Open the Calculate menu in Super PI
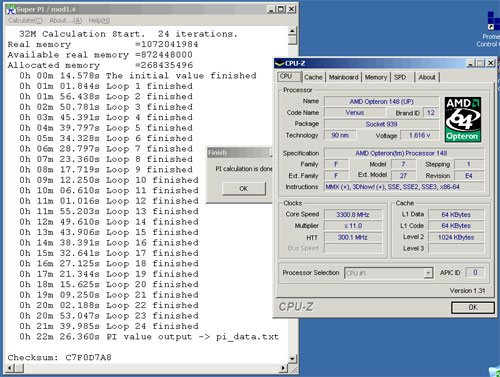This screenshot has height=377, width=500. pyautogui.click(x=25, y=21)
